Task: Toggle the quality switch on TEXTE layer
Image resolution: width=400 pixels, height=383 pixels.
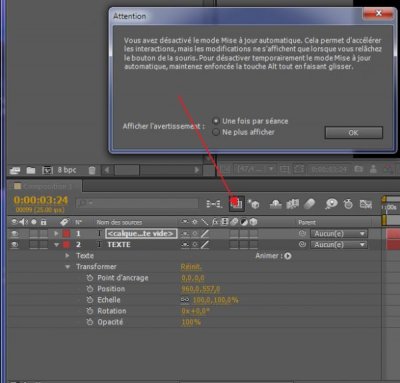Action: pos(205,245)
